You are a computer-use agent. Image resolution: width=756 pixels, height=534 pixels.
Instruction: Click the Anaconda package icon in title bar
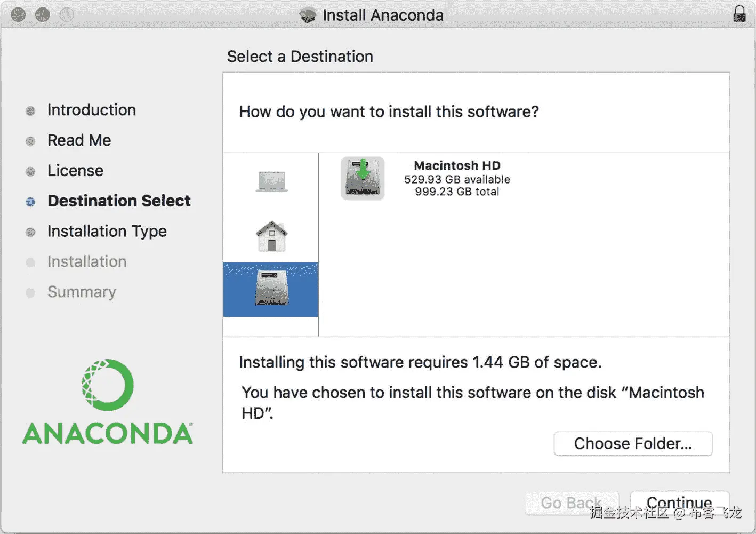308,15
